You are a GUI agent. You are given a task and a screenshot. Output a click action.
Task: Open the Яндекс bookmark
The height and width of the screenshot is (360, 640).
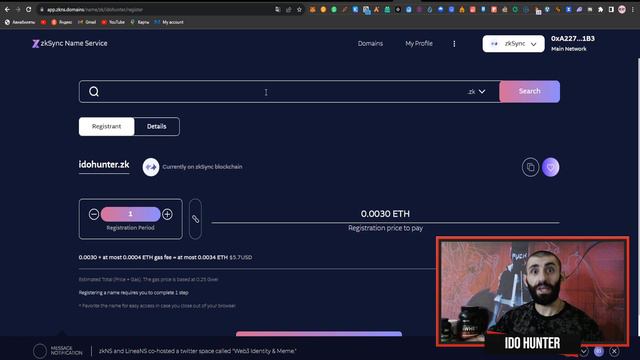click(x=62, y=22)
